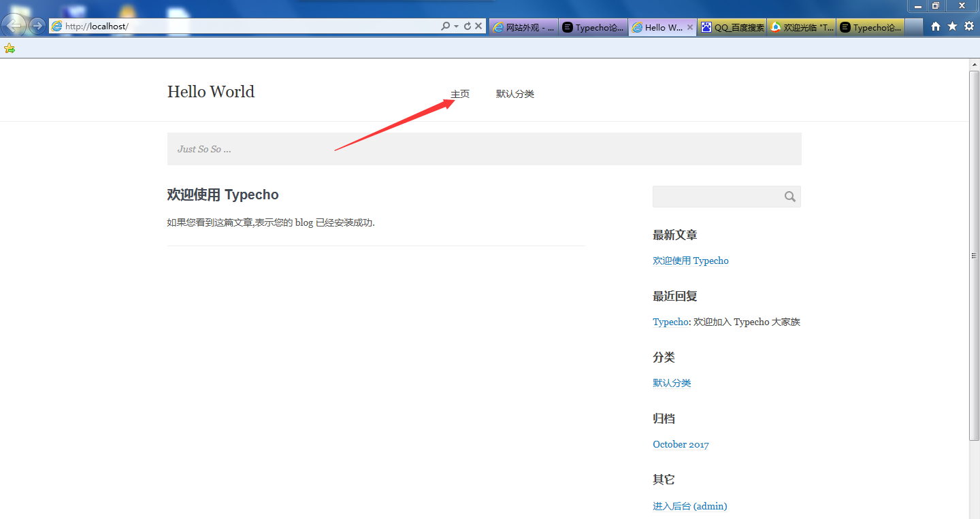Screen dimensions: 980x519
Task: Switch to the first Typecho论 tab
Action: (x=593, y=27)
